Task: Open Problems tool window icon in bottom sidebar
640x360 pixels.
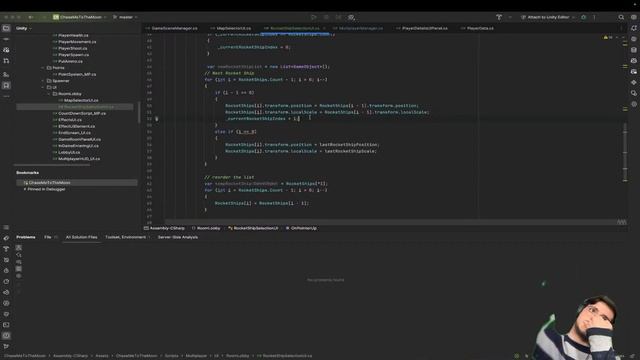Action: coord(6,336)
